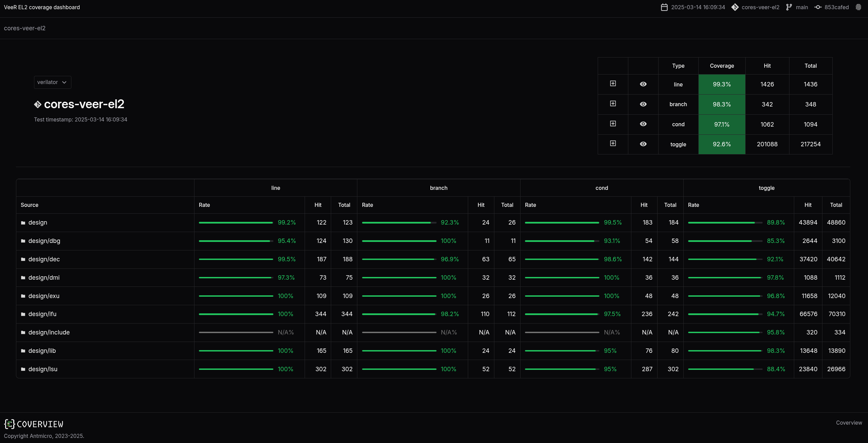868x443 pixels.
Task: Click the Coverview link in the footer
Action: (x=849, y=423)
